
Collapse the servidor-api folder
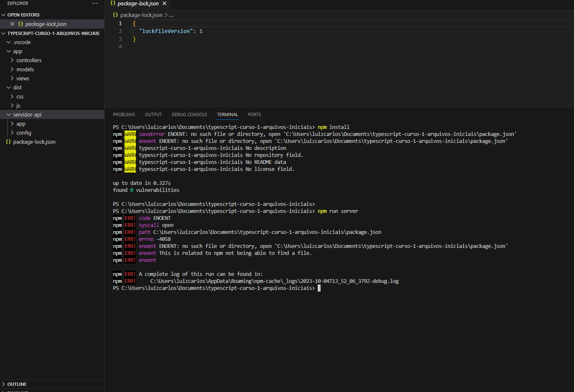click(9, 114)
